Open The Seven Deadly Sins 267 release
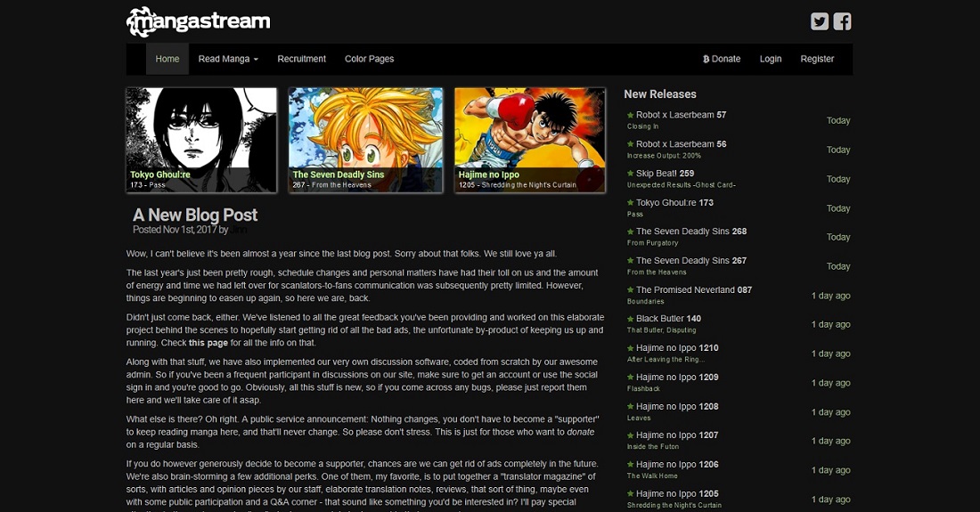The image size is (980, 512). 691,261
